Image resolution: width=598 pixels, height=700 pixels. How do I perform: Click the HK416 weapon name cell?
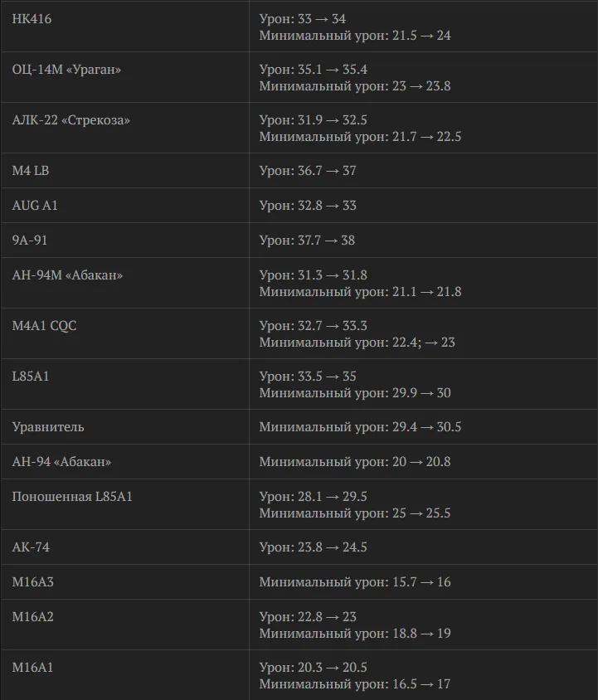click(x=32, y=19)
